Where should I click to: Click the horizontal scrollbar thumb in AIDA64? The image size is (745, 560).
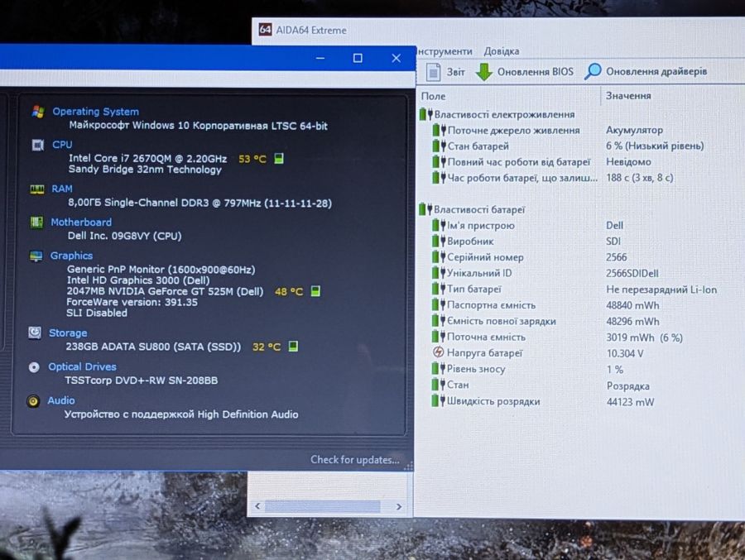(x=323, y=507)
